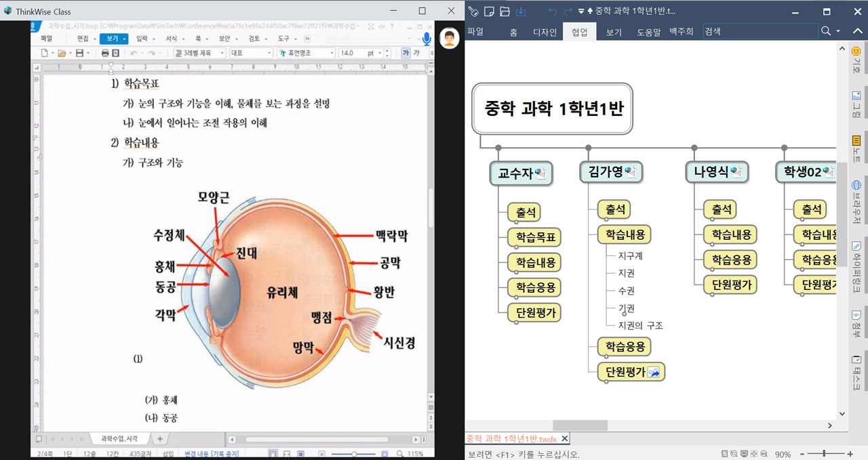
Task: Open the style dropdown showing 3레벨 제목
Action: point(199,53)
